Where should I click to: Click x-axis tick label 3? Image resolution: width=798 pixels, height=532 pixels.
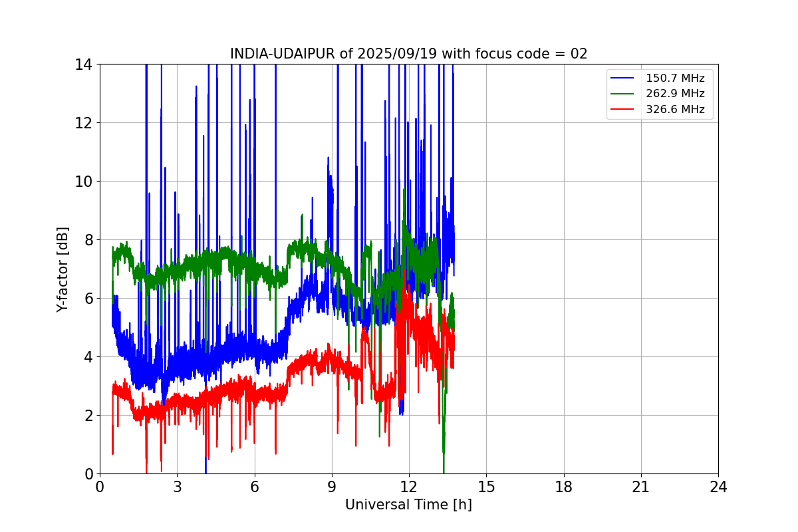click(177, 487)
